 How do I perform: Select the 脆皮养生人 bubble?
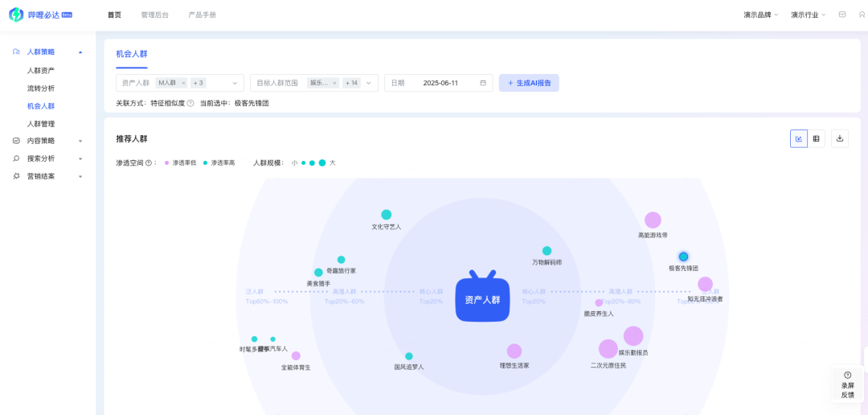599,303
